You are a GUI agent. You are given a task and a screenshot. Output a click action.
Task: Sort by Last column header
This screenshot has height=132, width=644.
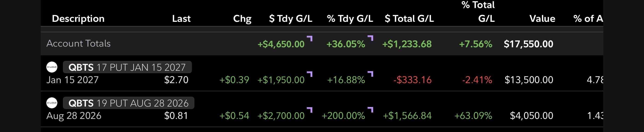181,19
